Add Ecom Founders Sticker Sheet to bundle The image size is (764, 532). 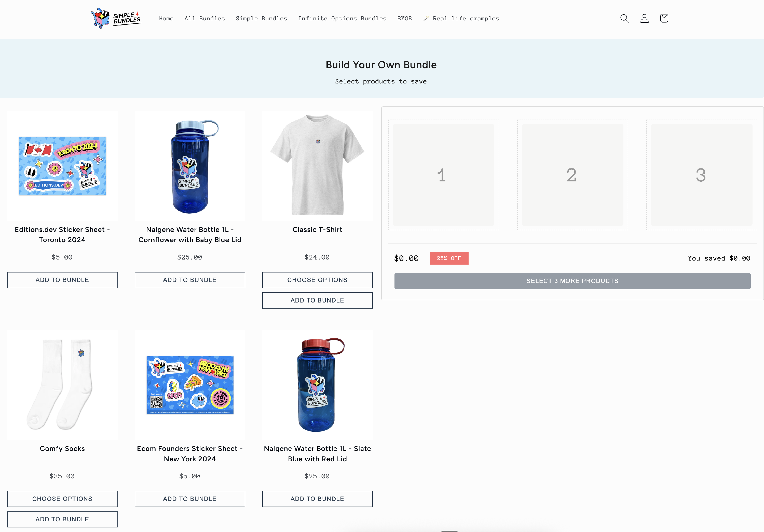[190, 499]
